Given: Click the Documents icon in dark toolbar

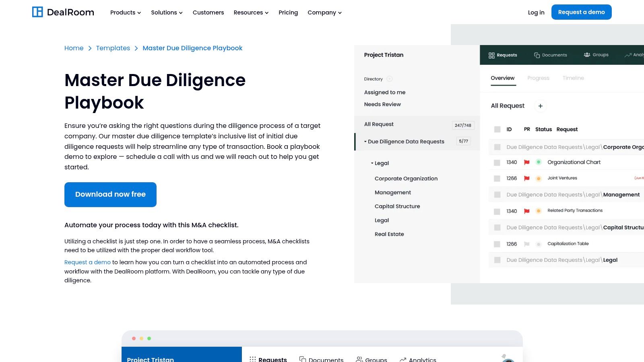Looking at the screenshot, I should click(x=537, y=55).
